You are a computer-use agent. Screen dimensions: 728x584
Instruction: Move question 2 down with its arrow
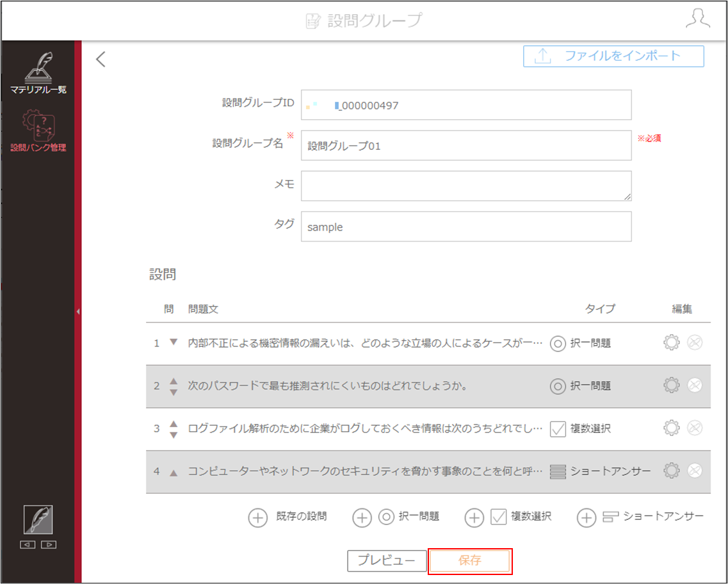(174, 393)
